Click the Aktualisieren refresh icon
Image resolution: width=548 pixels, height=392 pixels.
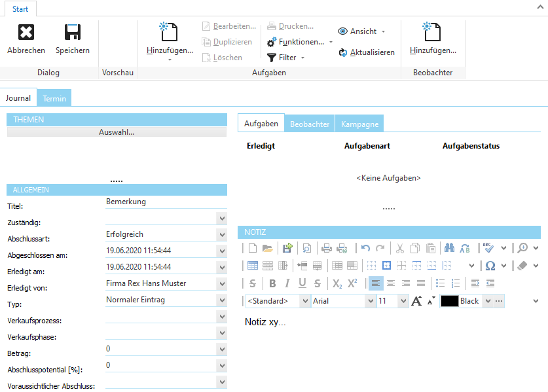[343, 52]
